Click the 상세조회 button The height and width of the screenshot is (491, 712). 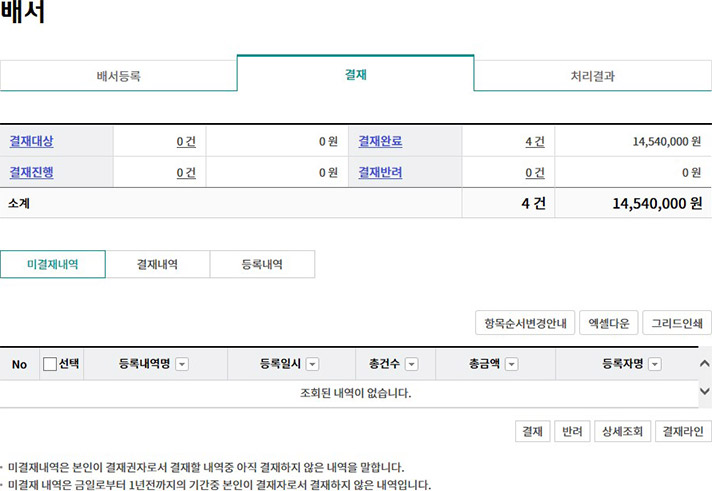click(x=621, y=431)
